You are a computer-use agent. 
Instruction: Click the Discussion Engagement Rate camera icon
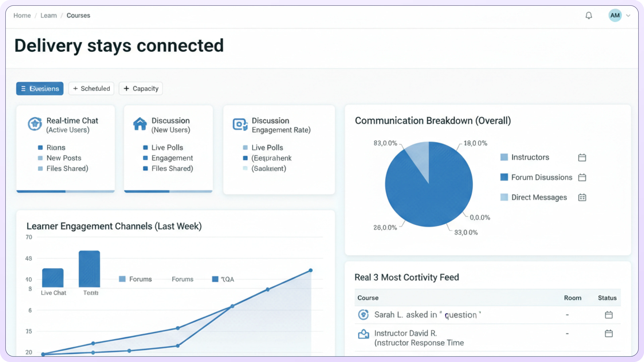point(240,124)
